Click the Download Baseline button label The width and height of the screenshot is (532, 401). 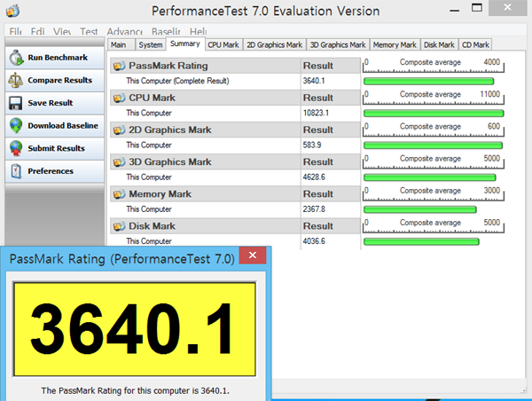[x=63, y=126]
